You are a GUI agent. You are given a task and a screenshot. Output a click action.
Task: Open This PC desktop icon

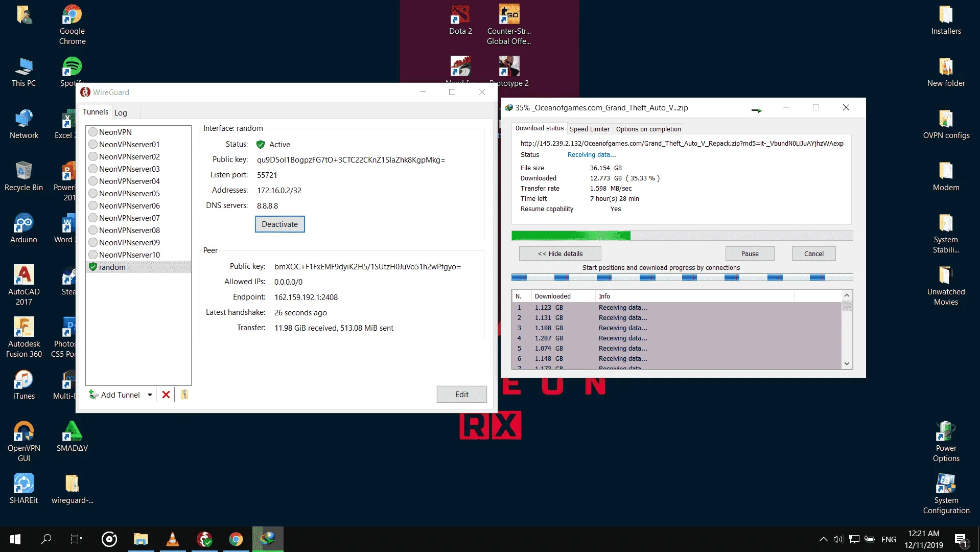click(24, 72)
